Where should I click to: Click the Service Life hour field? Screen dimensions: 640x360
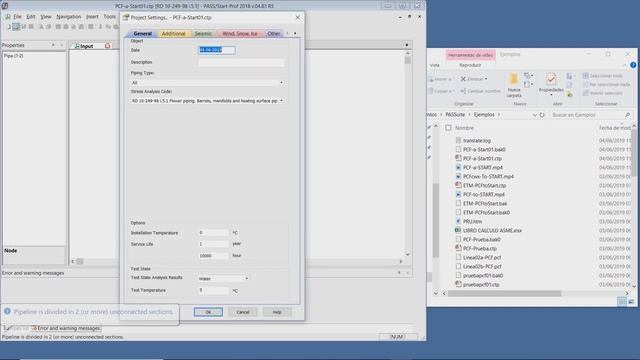pyautogui.click(x=213, y=256)
